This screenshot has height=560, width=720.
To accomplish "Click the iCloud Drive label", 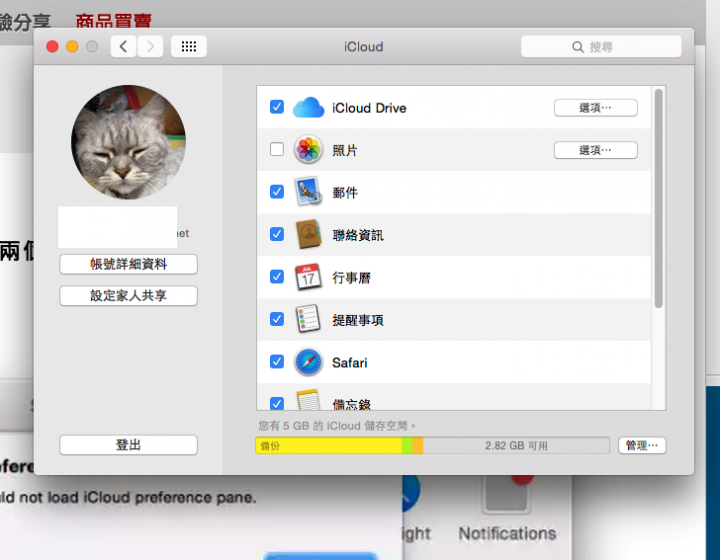I will pyautogui.click(x=369, y=108).
